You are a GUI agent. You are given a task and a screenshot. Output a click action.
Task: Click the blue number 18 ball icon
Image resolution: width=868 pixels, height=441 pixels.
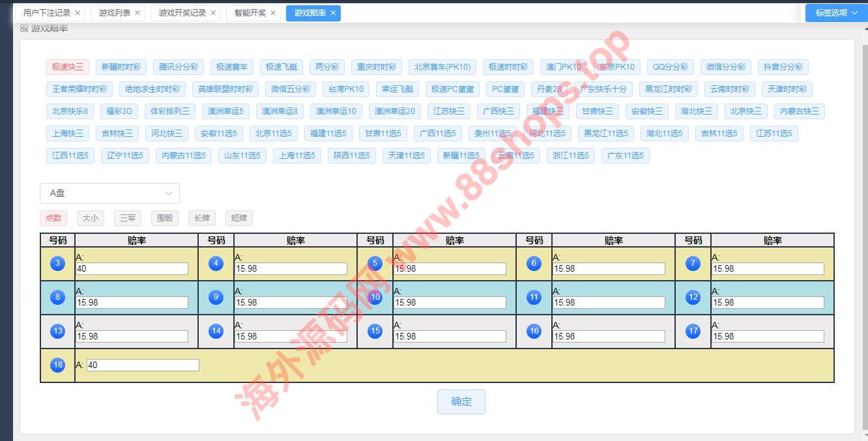58,365
